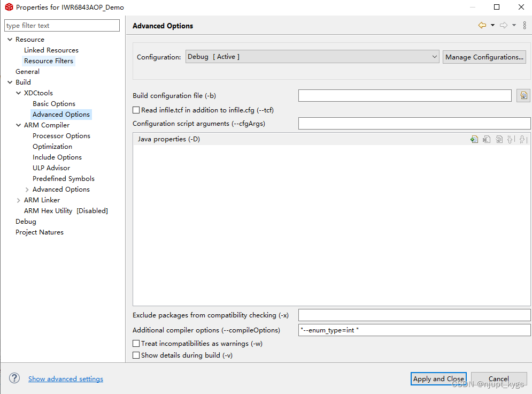Toggle Treat incompatibilities as warnings
This screenshot has height=394, width=532.
click(136, 343)
